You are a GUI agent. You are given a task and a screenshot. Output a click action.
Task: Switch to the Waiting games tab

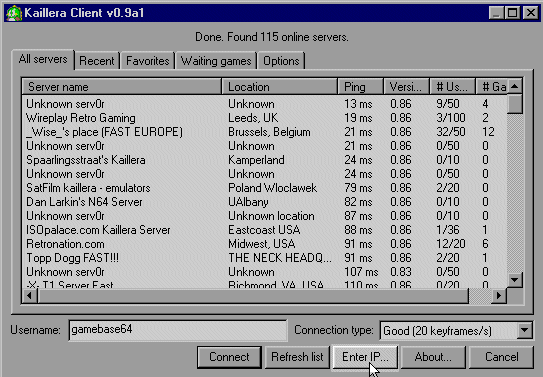(x=216, y=61)
